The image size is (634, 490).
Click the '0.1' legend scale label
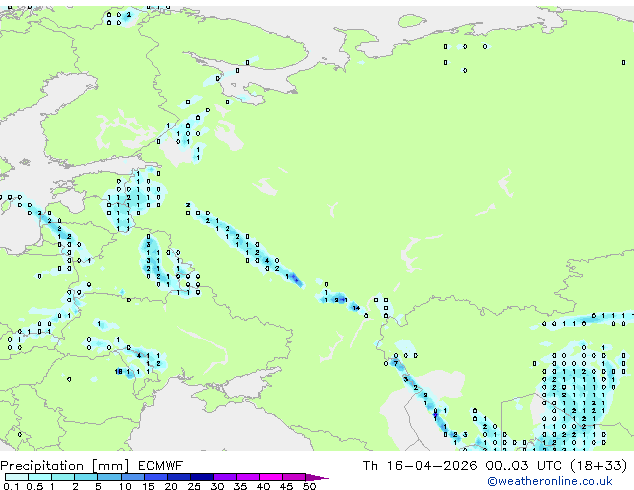pyautogui.click(x=11, y=486)
